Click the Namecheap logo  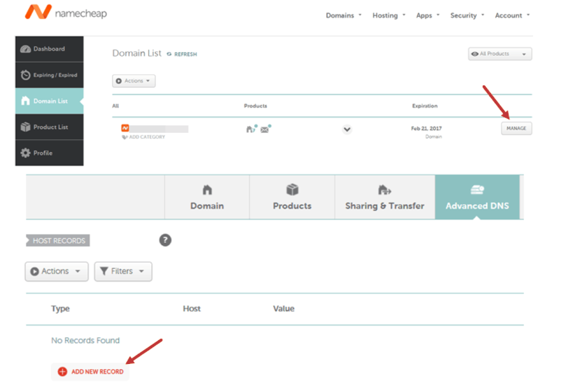tap(66, 13)
